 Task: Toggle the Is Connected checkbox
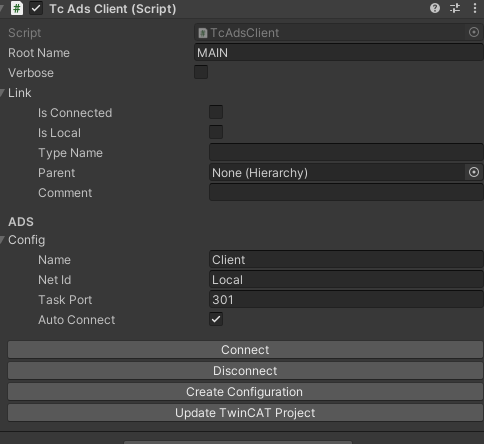point(216,112)
